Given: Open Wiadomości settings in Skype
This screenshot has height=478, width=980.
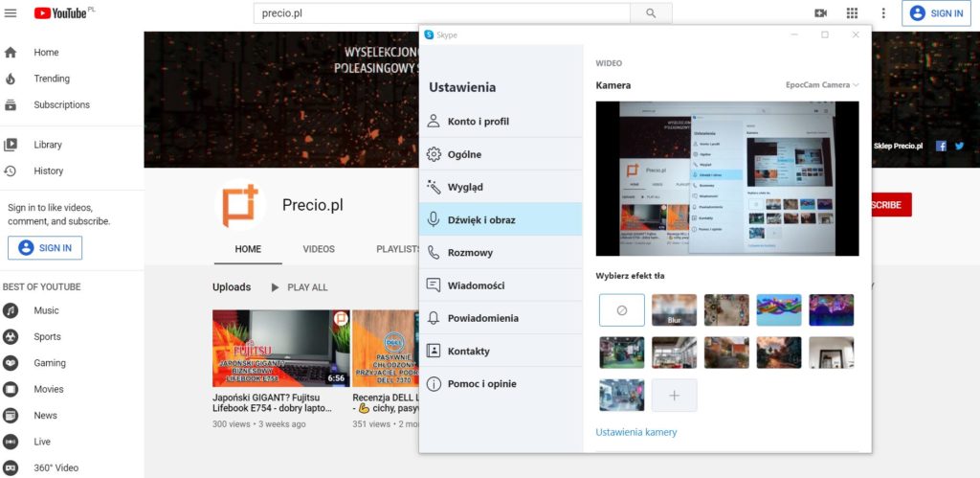Looking at the screenshot, I should (x=501, y=285).
